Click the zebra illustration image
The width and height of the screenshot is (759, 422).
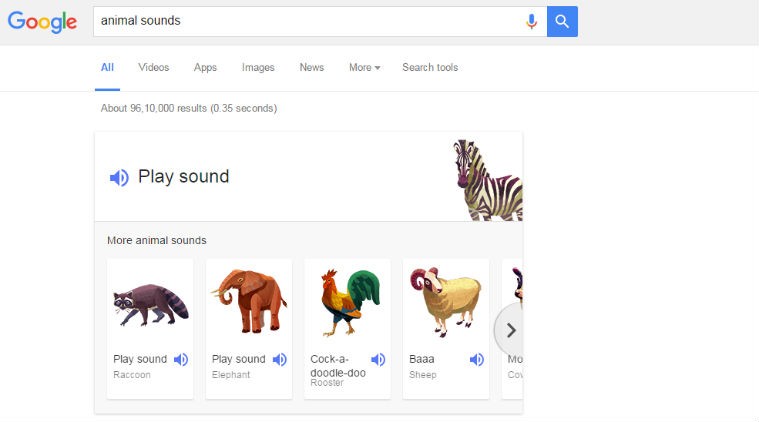pos(489,179)
